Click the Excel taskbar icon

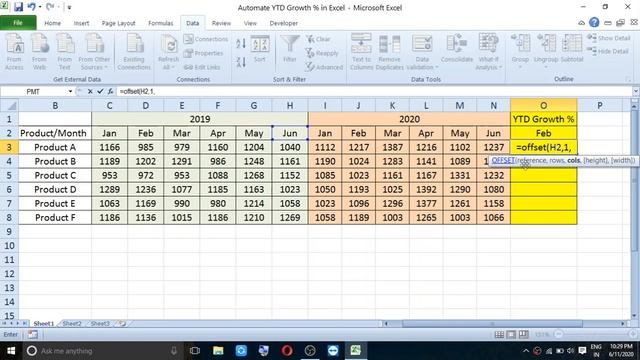pyautogui.click(x=356, y=351)
